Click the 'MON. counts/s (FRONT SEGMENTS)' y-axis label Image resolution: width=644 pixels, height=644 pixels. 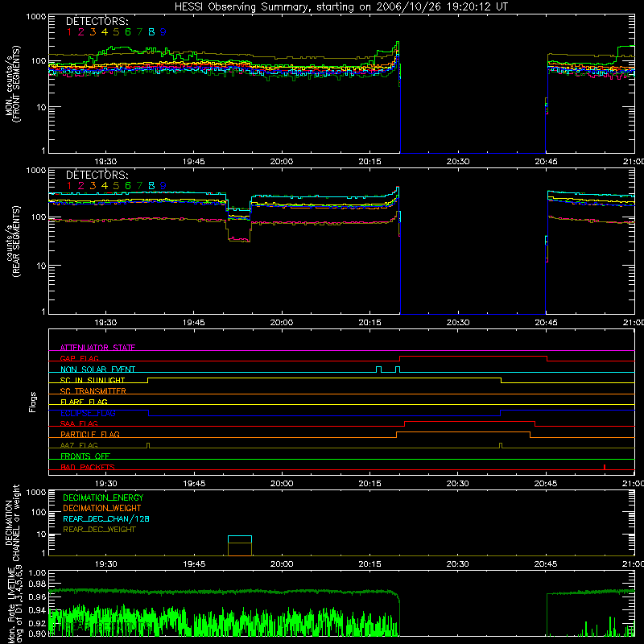click(12, 84)
